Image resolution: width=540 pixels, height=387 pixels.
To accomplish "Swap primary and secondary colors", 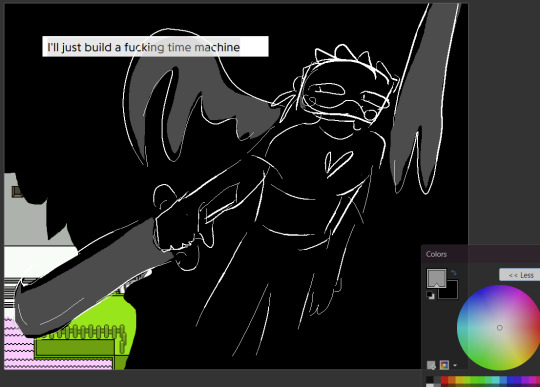I will (x=454, y=273).
